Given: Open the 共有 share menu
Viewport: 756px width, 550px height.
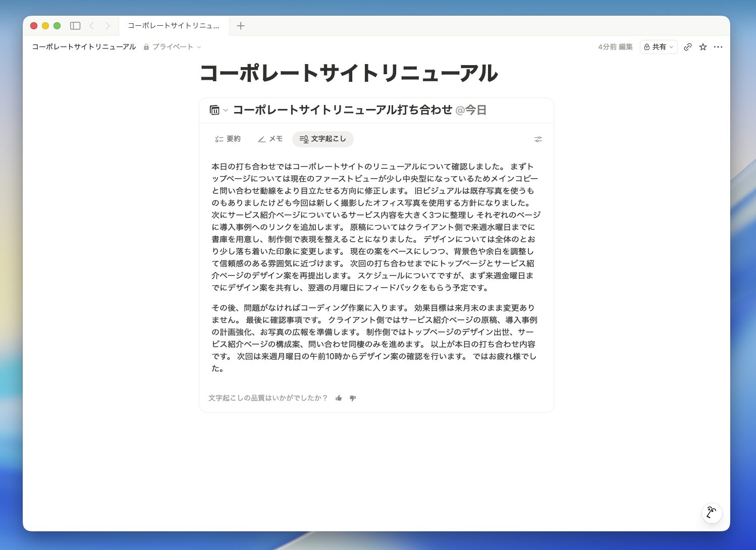Looking at the screenshot, I should [x=659, y=47].
